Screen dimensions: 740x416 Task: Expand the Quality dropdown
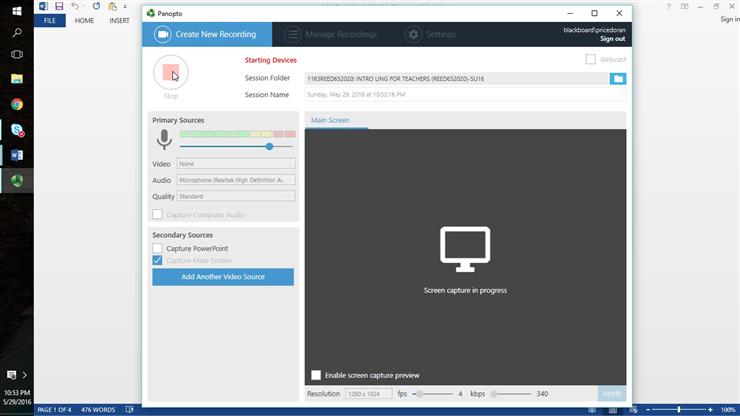(236, 197)
